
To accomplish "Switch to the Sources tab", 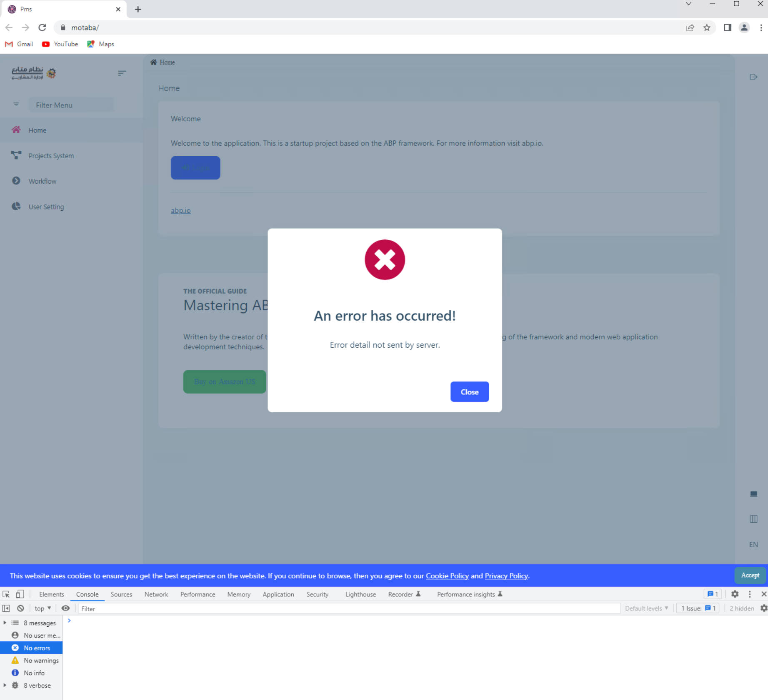I will 121,594.
